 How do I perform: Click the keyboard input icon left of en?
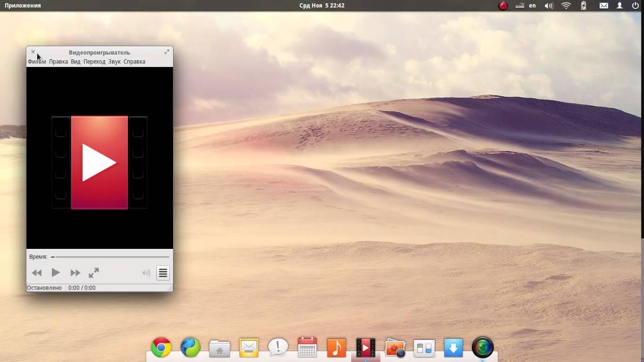[519, 6]
